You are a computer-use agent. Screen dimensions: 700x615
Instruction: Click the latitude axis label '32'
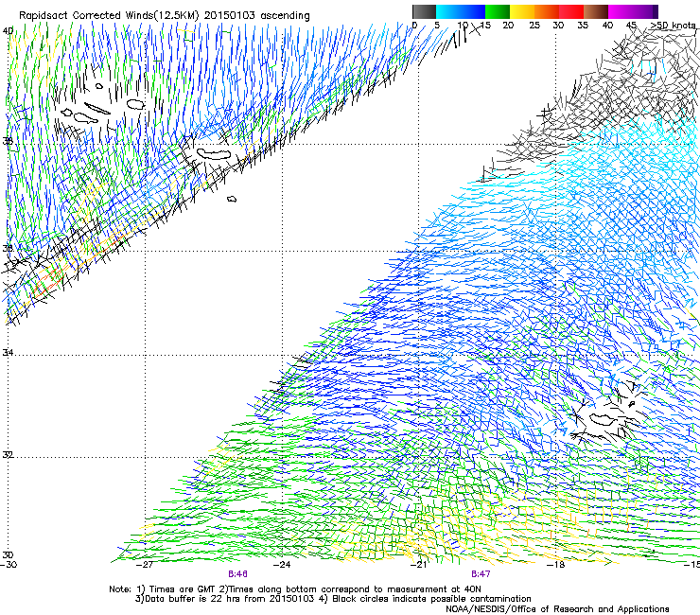click(8, 455)
